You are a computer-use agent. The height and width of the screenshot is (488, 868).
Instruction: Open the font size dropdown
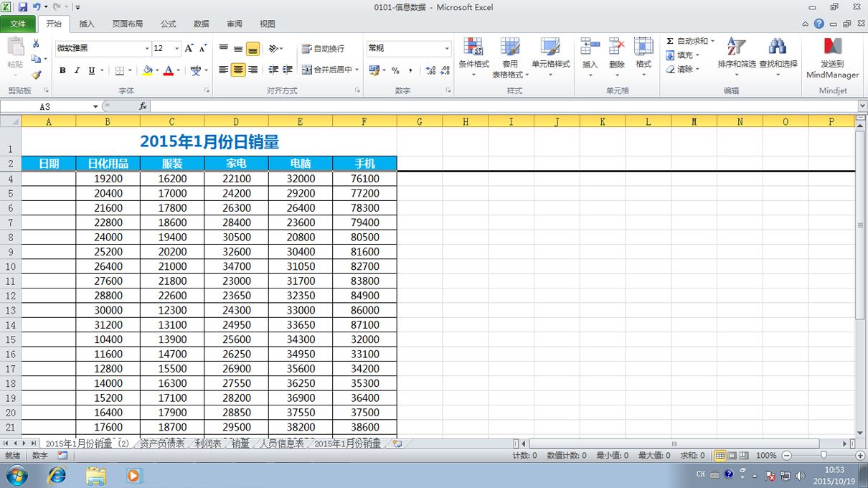click(177, 48)
